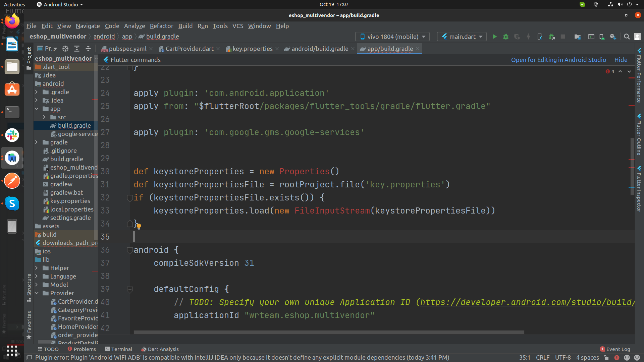The image size is (644, 362).
Task: Toggle the Flutter Outline side panel
Action: [x=639, y=134]
